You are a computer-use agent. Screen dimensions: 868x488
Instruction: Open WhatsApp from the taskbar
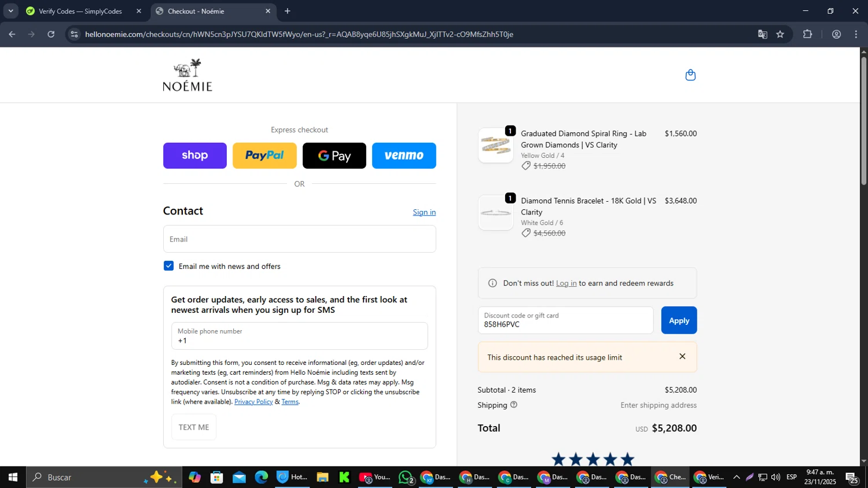click(x=407, y=477)
